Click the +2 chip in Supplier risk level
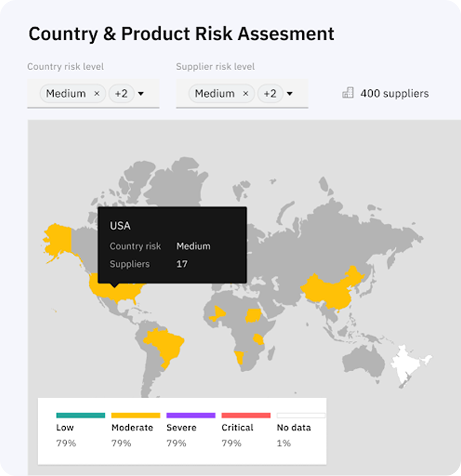Screen dimensions: 461x476 pos(270,94)
